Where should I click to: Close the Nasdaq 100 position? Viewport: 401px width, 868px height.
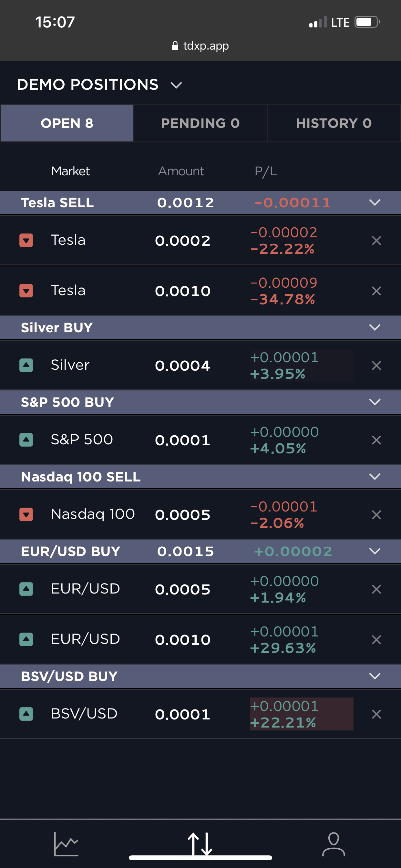pos(376,514)
